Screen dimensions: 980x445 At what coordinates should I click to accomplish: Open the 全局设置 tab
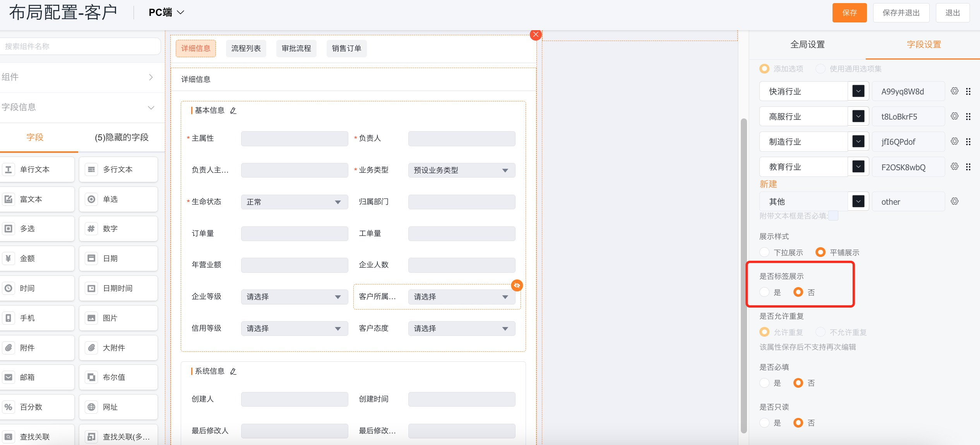click(x=807, y=44)
